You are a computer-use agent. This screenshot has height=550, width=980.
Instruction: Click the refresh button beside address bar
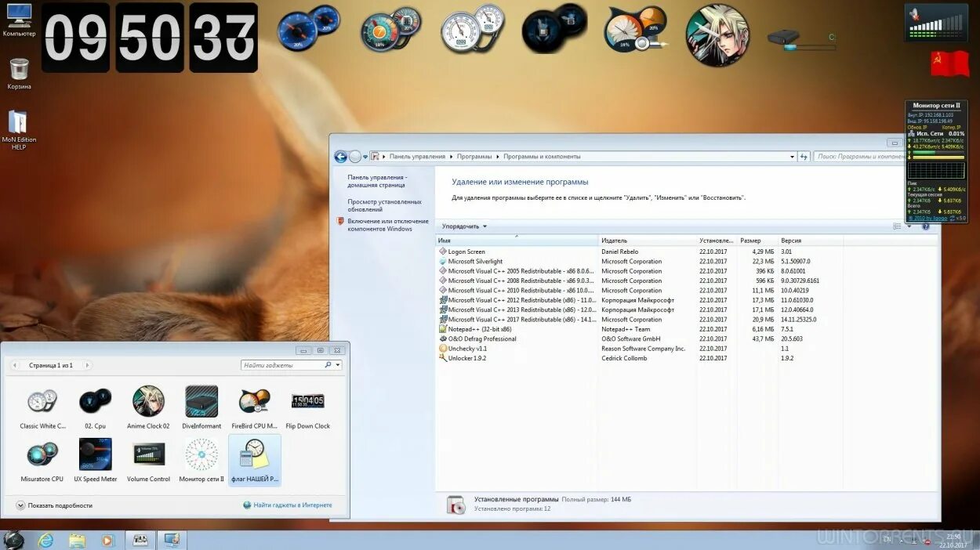[x=804, y=157]
